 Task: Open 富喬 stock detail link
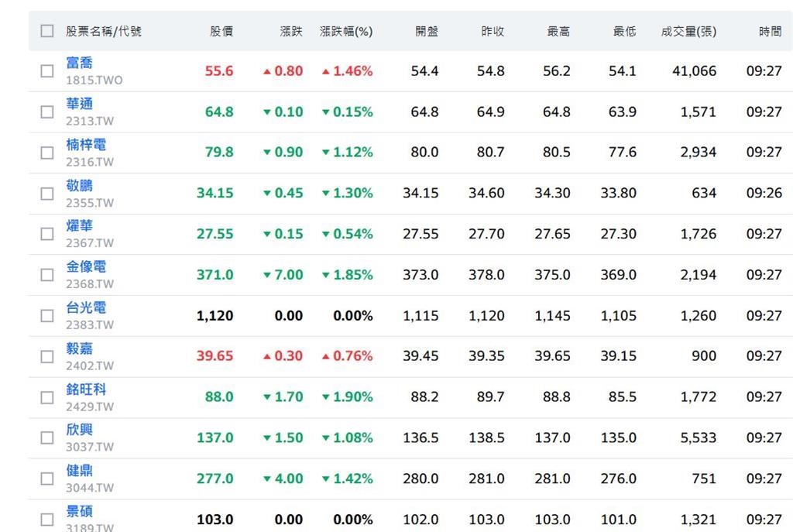(x=79, y=63)
